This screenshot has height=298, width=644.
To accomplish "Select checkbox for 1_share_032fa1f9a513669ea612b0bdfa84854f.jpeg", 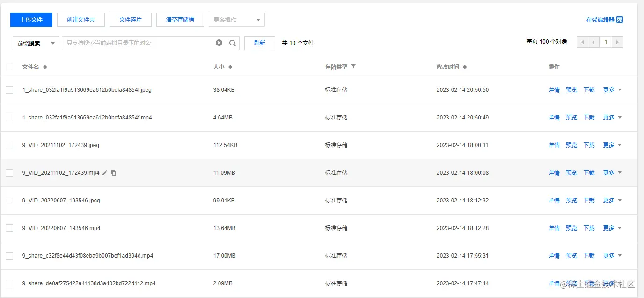I will pos(9,90).
